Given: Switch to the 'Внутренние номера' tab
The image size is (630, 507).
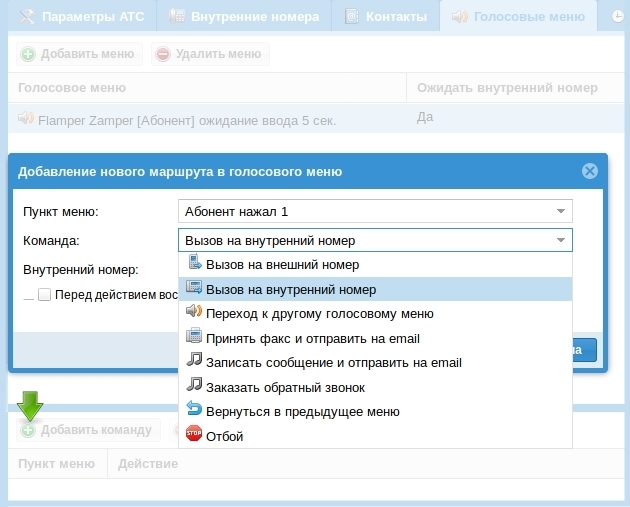Looking at the screenshot, I should [243, 17].
